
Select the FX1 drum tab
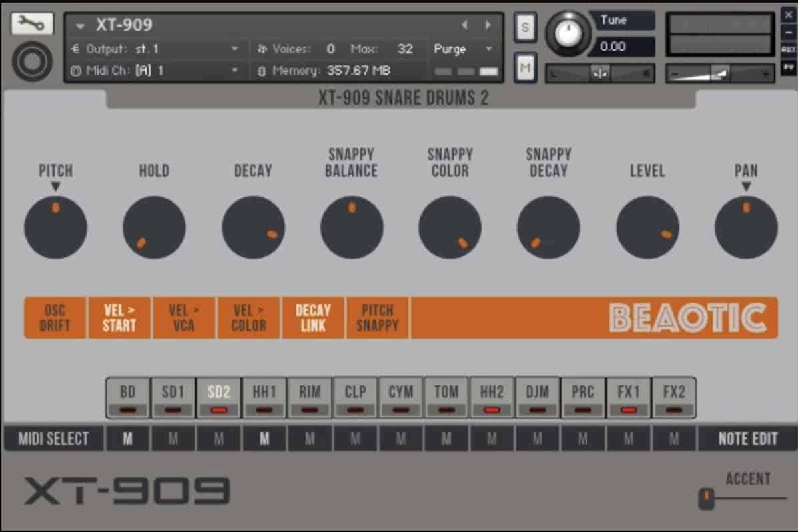point(628,398)
